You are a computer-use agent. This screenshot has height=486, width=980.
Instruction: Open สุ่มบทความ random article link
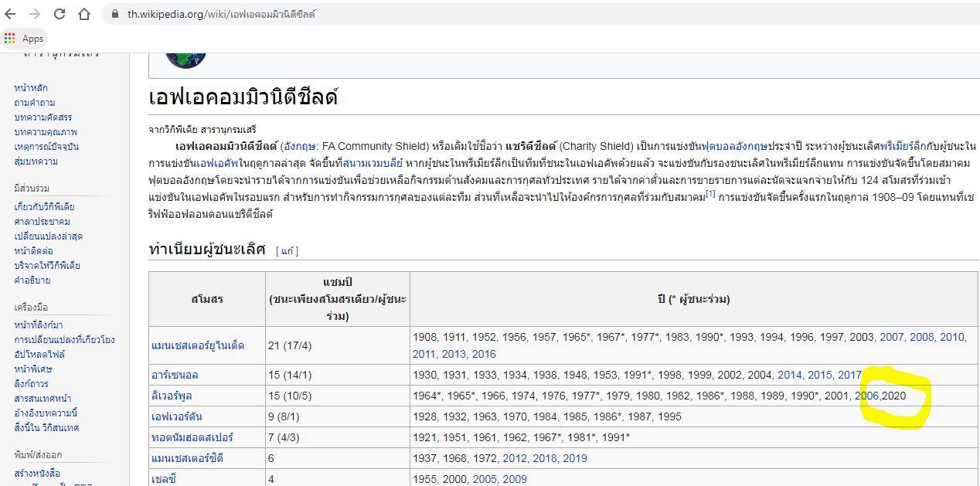tap(36, 161)
